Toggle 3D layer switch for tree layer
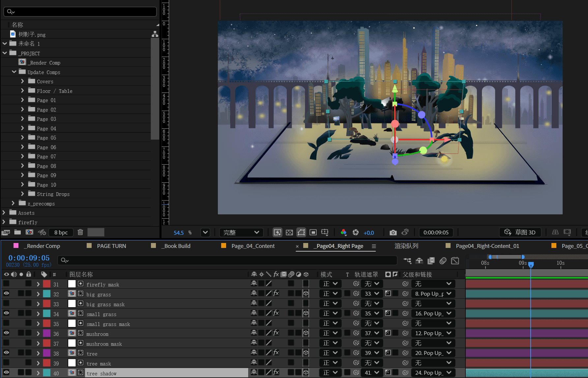 [306, 353]
